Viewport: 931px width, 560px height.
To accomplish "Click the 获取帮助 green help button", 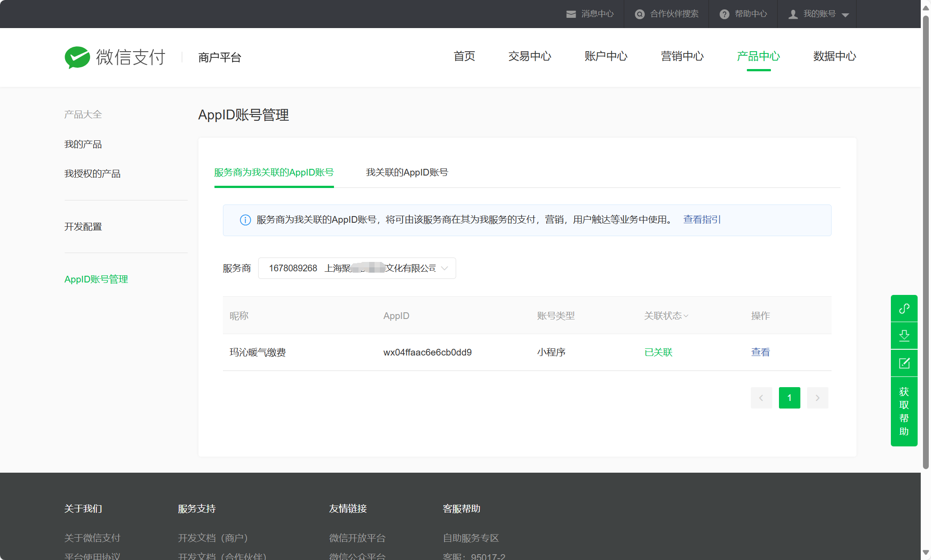I will tap(904, 411).
